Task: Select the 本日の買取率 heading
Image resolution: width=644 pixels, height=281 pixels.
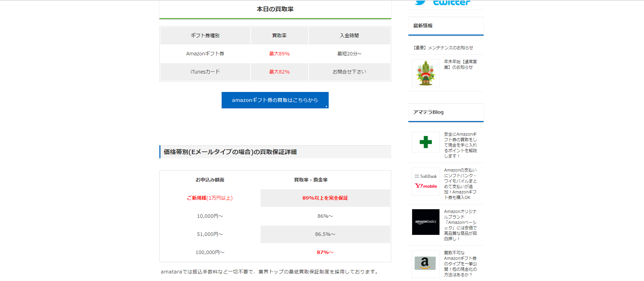Action: tap(275, 9)
